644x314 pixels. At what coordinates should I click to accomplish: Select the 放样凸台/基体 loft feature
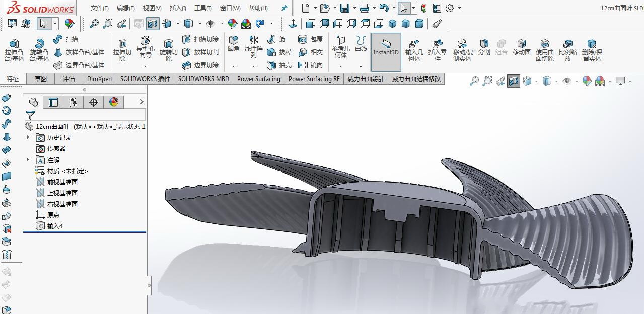pos(79,52)
